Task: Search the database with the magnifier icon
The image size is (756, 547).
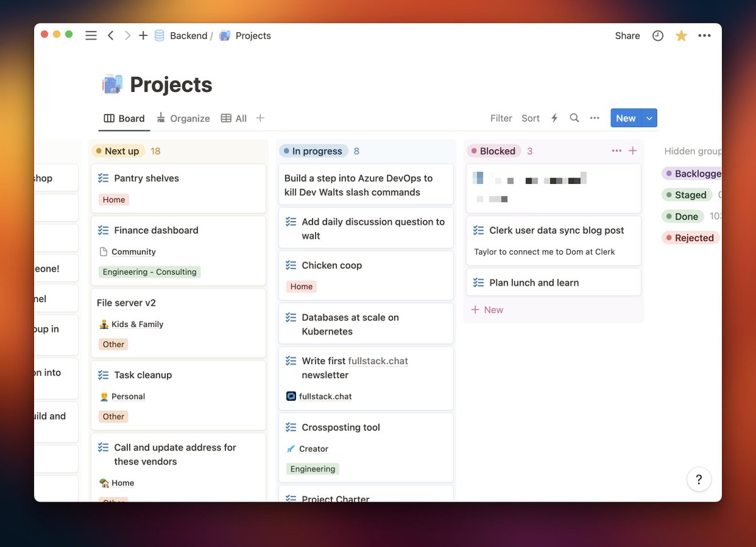Action: [x=574, y=118]
